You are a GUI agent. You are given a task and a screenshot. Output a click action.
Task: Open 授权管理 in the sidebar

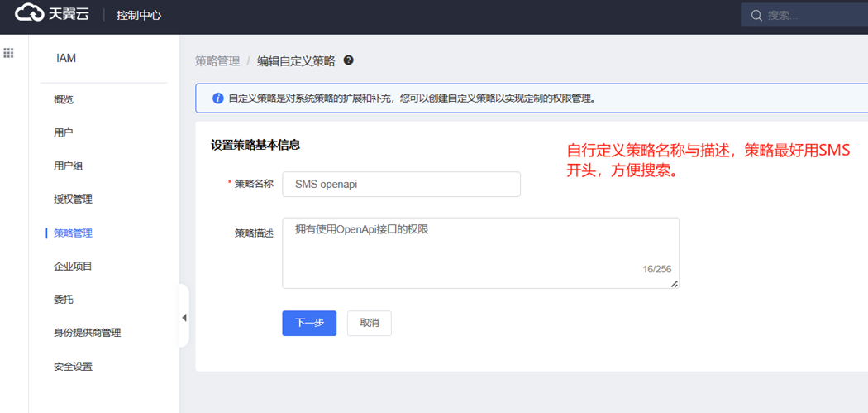coord(73,199)
